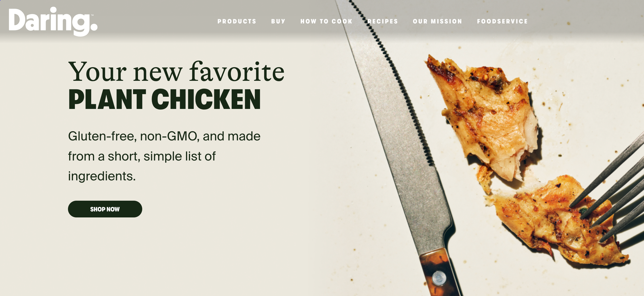
Task: Click the Shop Now button
Action: point(105,209)
